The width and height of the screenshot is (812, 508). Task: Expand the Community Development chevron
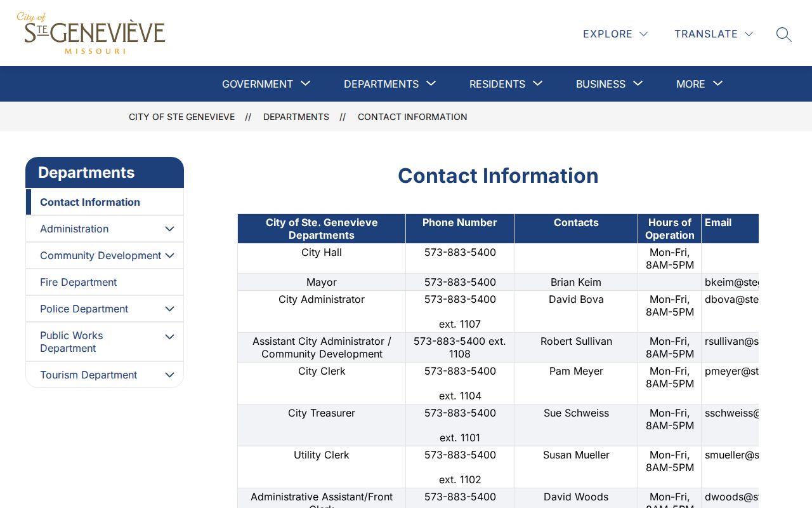click(x=169, y=255)
